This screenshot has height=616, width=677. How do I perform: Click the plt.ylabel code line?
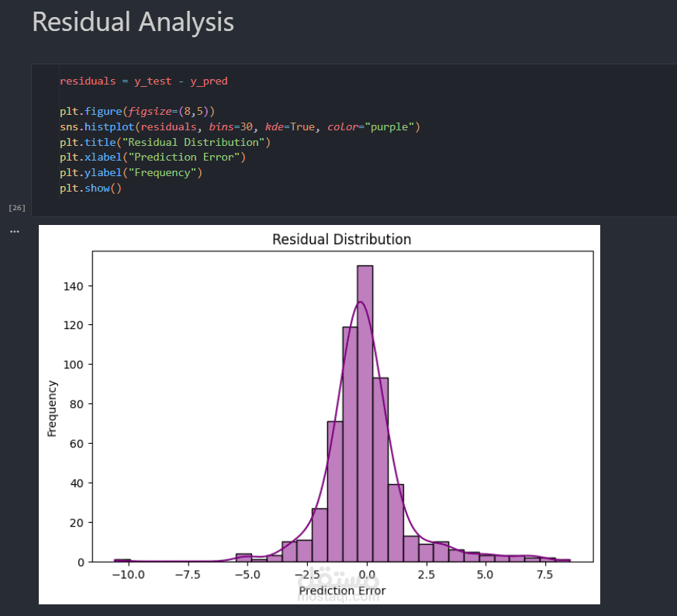pyautogui.click(x=130, y=172)
